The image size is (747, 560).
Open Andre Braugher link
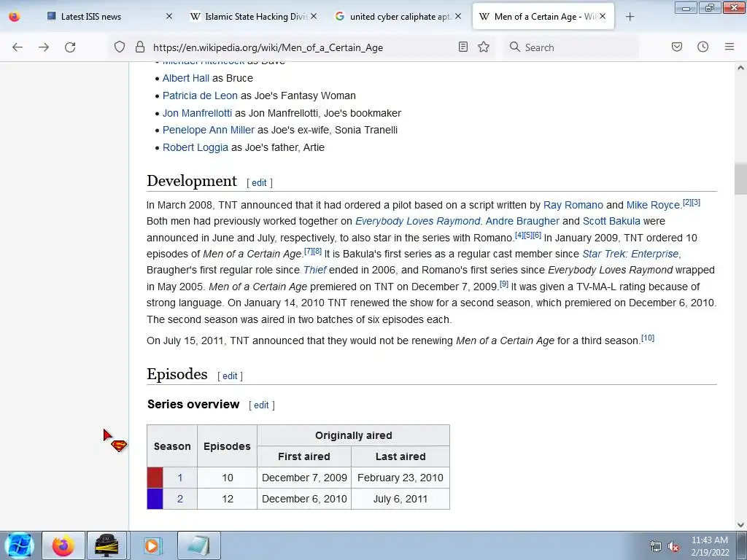point(522,222)
